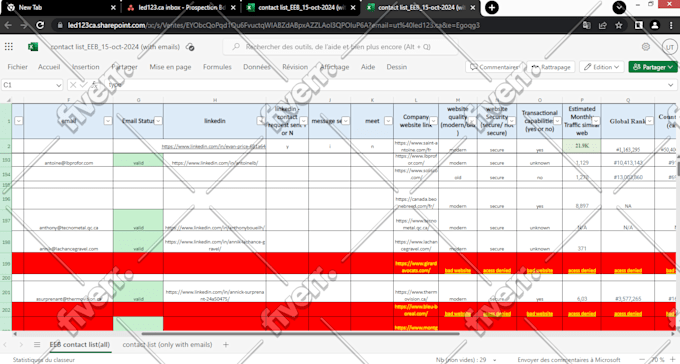Viewport: 680px width, 364px height.
Task: Open the Company website link filter dropdown
Action: point(433,121)
